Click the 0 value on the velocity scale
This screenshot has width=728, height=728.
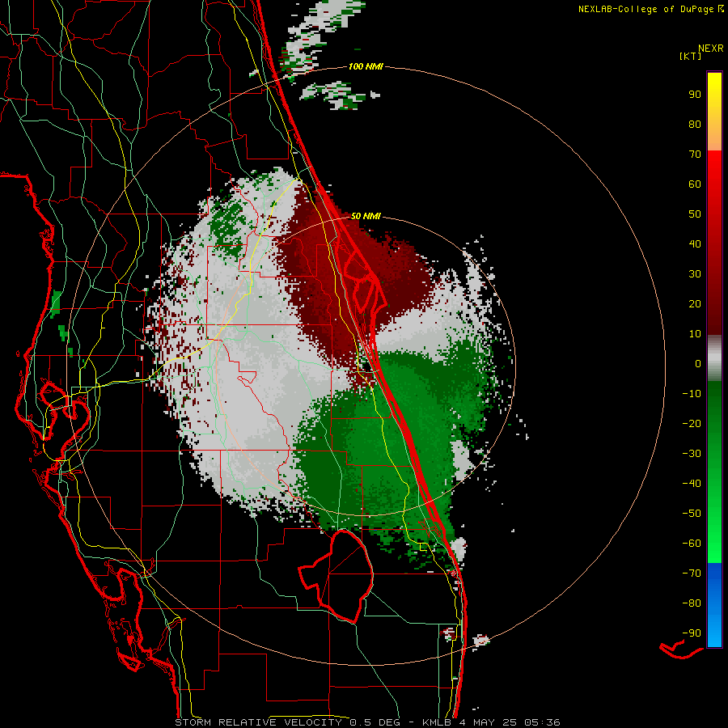coord(698,363)
